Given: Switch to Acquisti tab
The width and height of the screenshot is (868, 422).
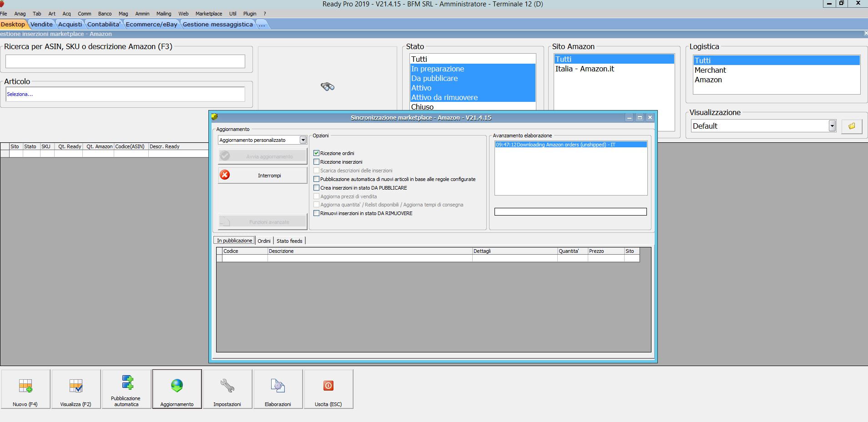Looking at the screenshot, I should coord(70,24).
